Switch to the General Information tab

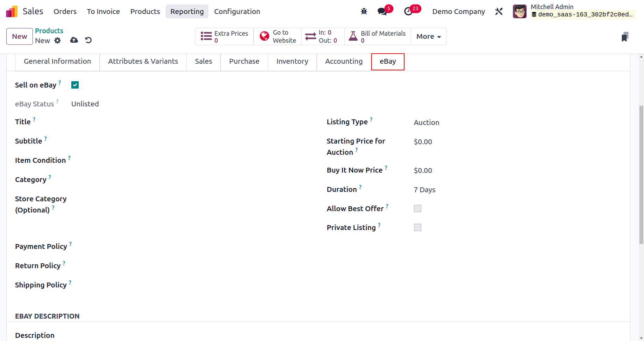57,62
